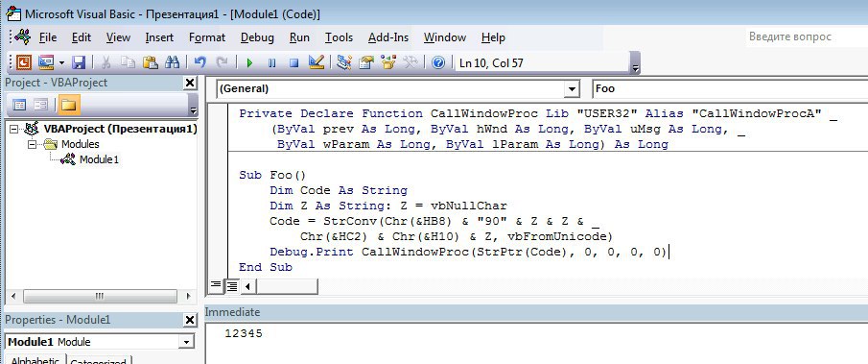The height and width of the screenshot is (364, 868).
Task: Open Properties Window from the toolbar icon
Action: (366, 62)
